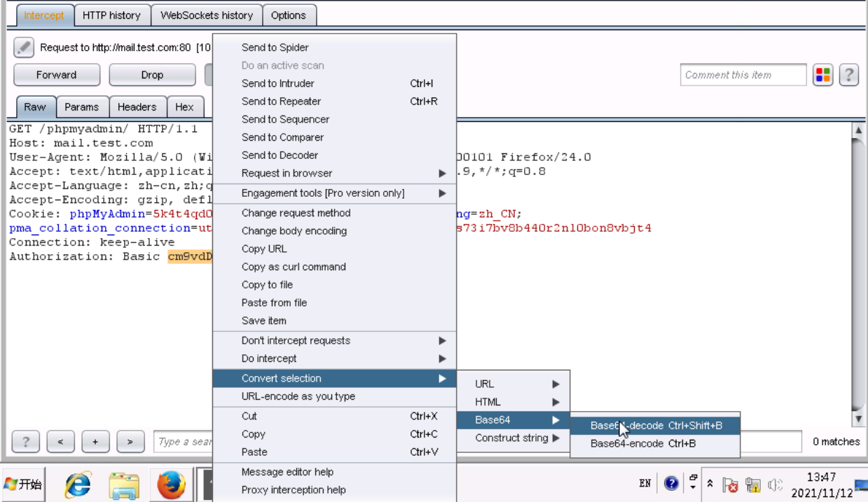868x502 pixels.
Task: Open Proxy interception help
Action: (x=334, y=490)
